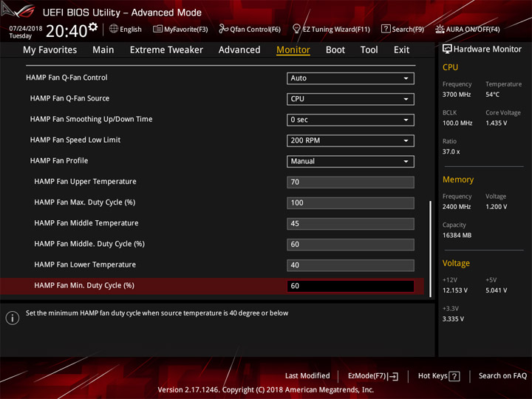Click the EZ Tuning Wizard bulb icon
This screenshot has height=399, width=532.
(x=296, y=29)
